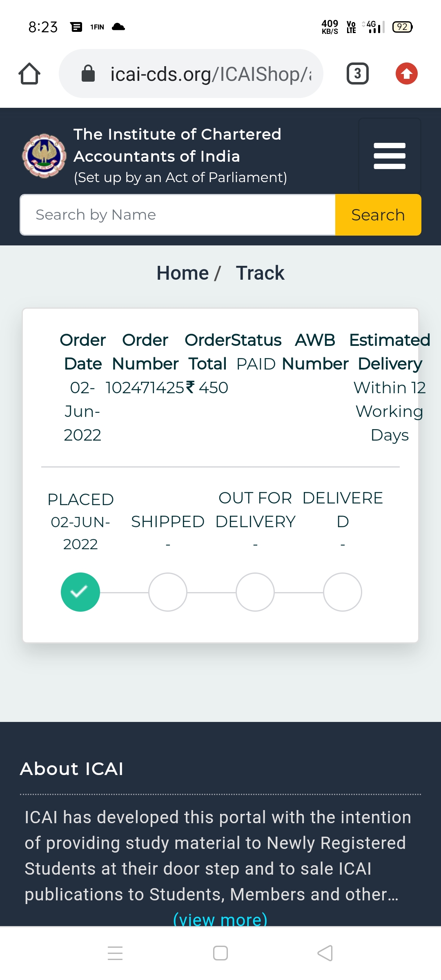Viewport: 441px width, 980px height.
Task: Open the tab switcher showing 3 tabs
Action: click(357, 74)
